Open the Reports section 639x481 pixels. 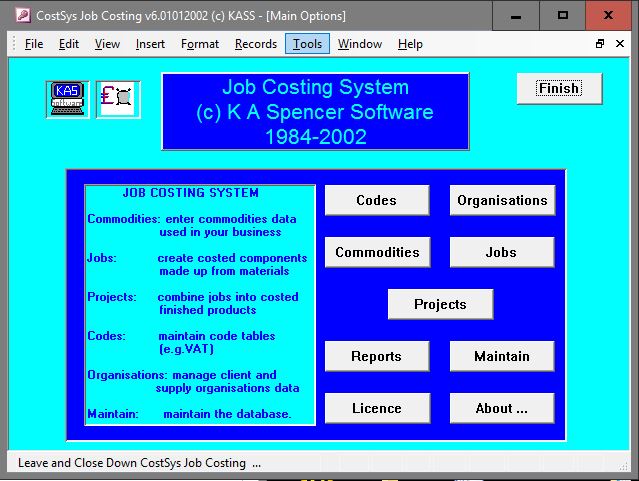pyautogui.click(x=377, y=356)
